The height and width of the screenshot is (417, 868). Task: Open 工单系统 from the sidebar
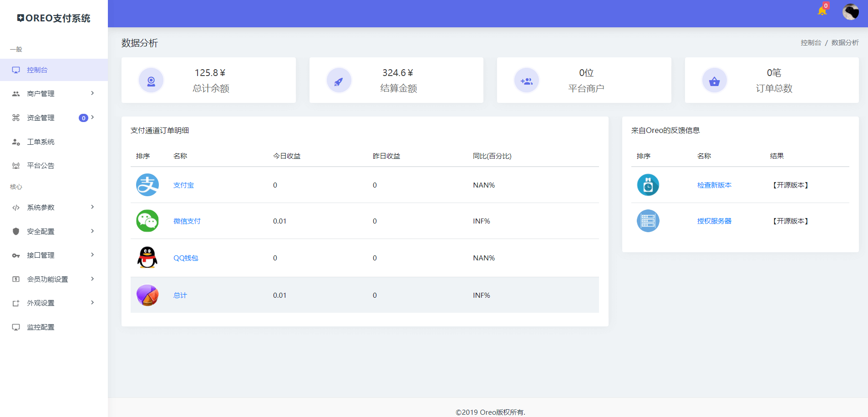pyautogui.click(x=41, y=142)
